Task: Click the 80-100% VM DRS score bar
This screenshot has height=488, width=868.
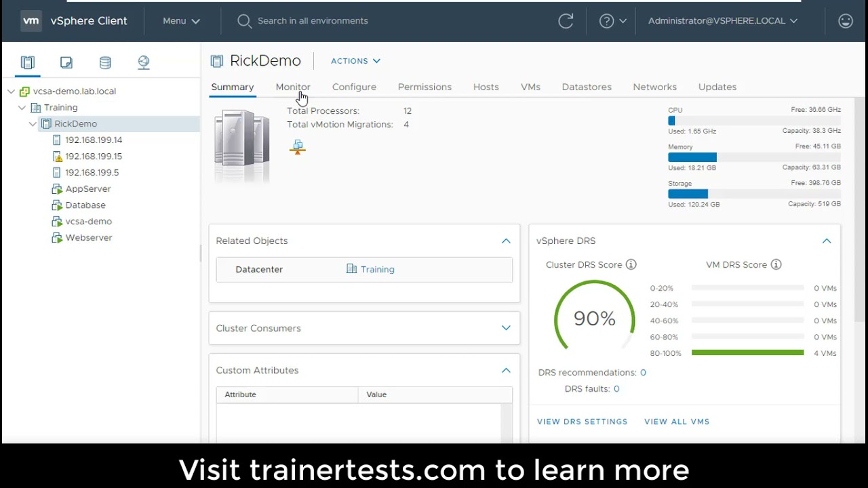Action: pos(747,353)
